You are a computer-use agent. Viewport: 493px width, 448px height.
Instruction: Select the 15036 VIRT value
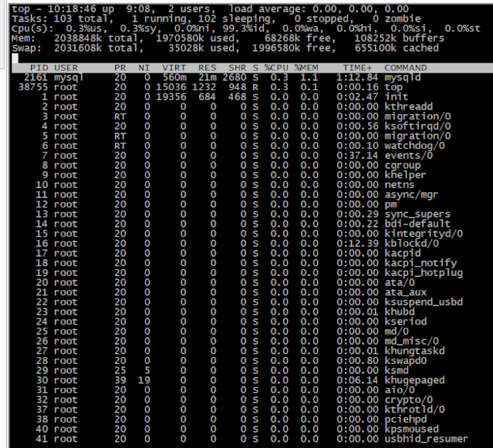(171, 87)
